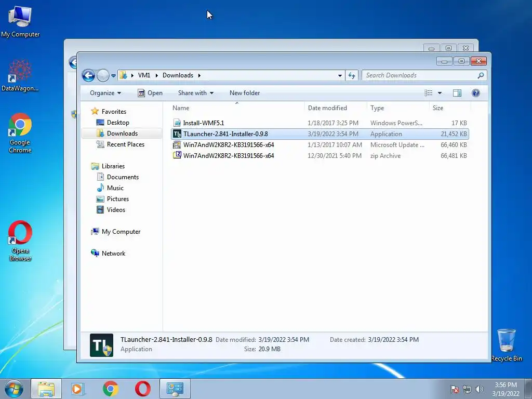
Task: Click the Back navigation arrow in Explorer
Action: 88,75
